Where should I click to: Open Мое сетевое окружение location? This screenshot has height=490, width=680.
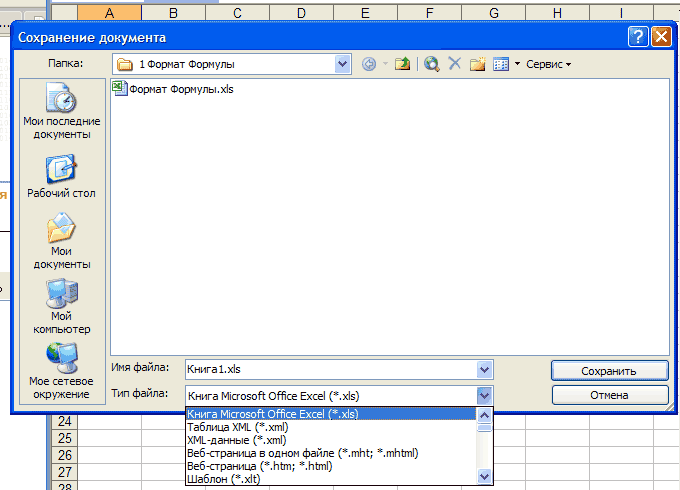pos(61,371)
